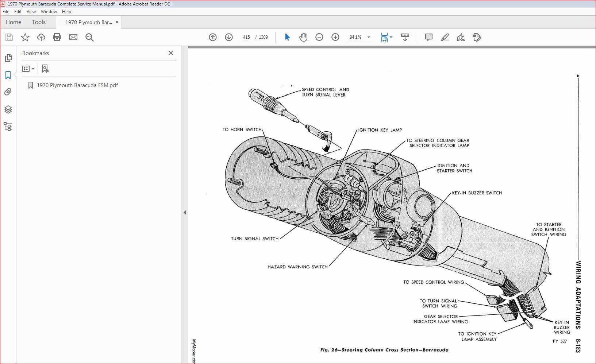Send file by email envelope icon

[x=73, y=37]
